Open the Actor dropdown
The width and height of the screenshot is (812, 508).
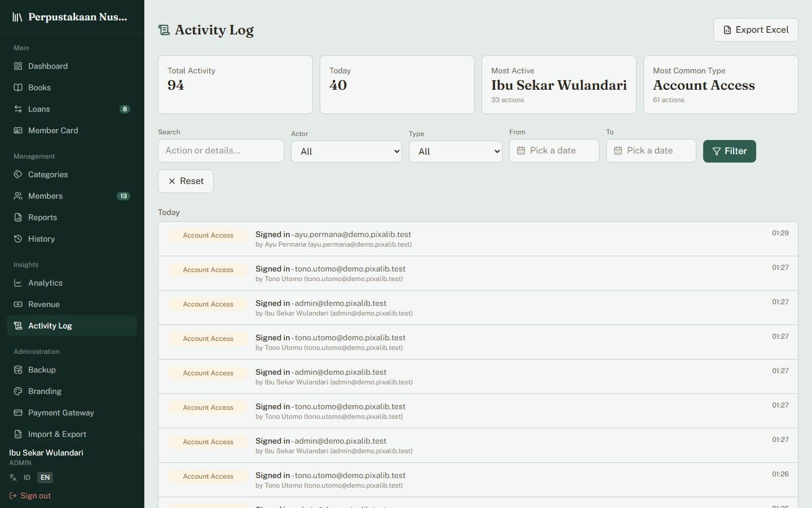pos(346,151)
